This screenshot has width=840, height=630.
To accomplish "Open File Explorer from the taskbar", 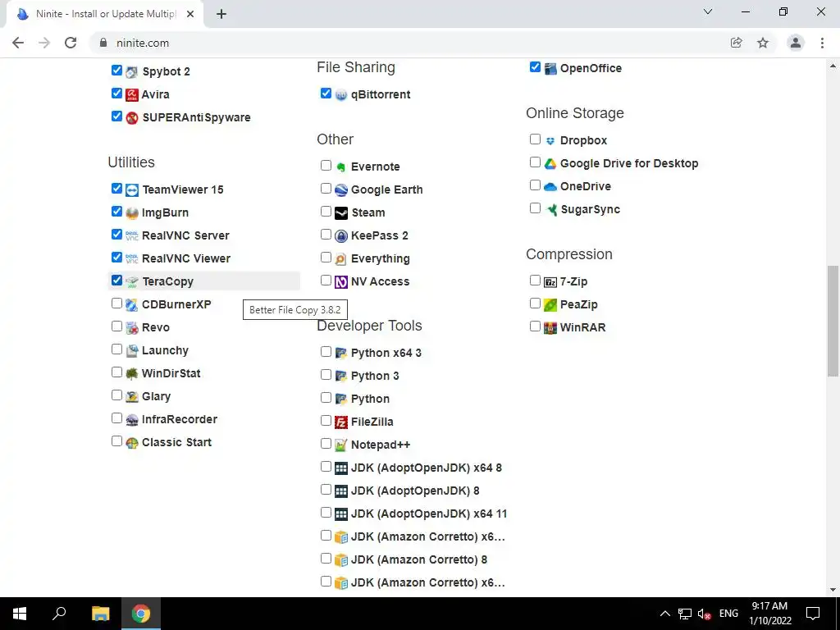I will (100, 614).
